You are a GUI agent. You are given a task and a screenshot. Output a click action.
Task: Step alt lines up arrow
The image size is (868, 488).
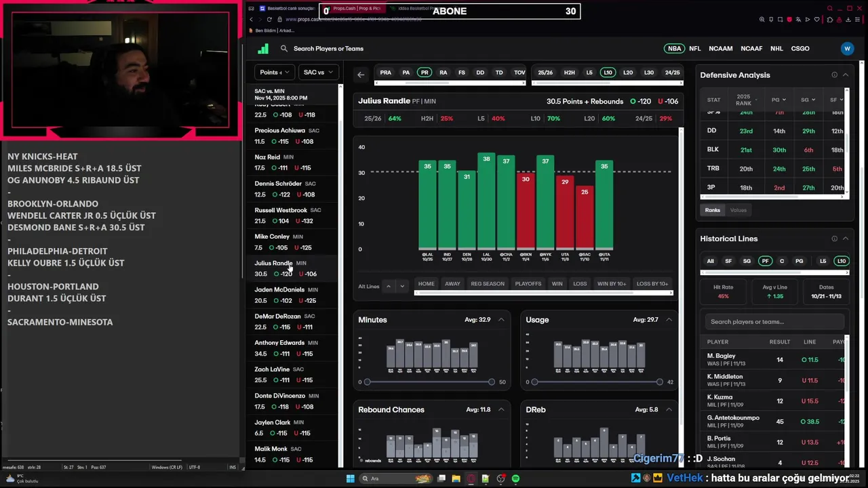[389, 286]
